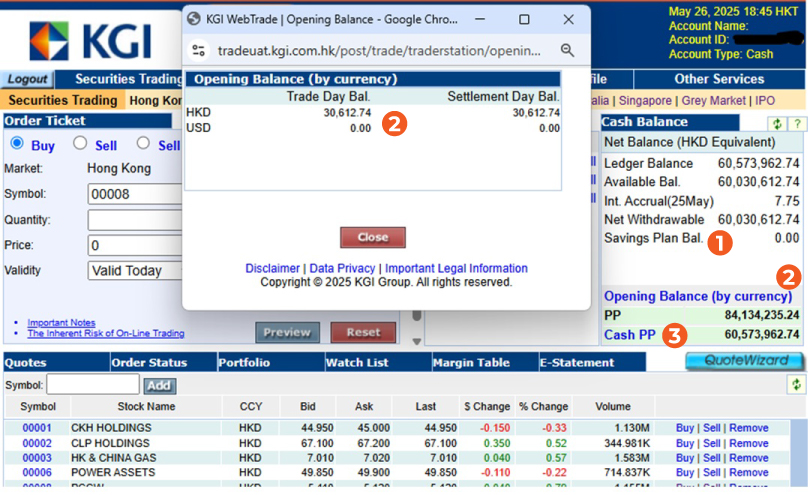Open the Disclaimer link
Viewport: 808px width, 495px height.
click(272, 268)
